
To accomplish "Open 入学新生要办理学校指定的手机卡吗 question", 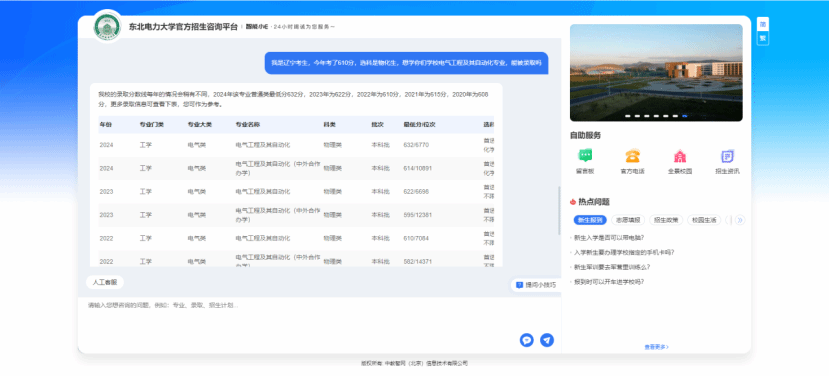I will click(624, 253).
